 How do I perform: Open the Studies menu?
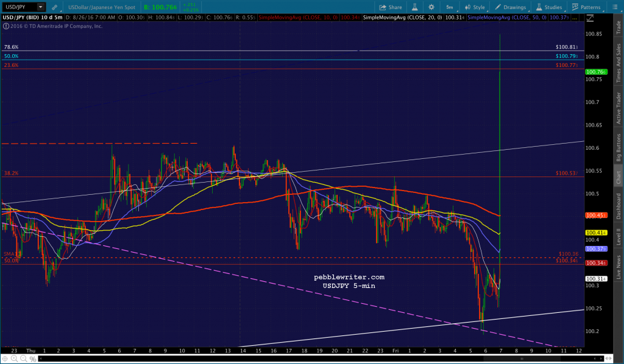(549, 7)
